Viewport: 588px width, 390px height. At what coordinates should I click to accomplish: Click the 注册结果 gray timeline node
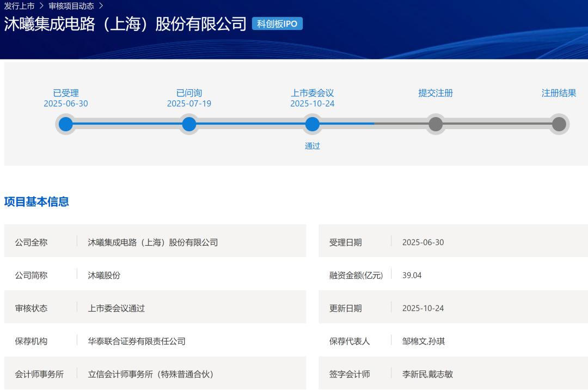click(559, 124)
